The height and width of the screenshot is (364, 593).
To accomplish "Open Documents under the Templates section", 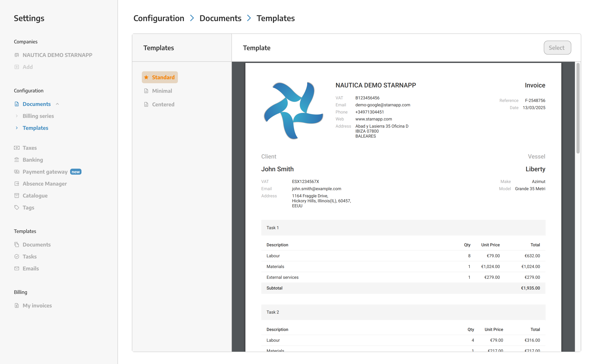I will pyautogui.click(x=37, y=245).
